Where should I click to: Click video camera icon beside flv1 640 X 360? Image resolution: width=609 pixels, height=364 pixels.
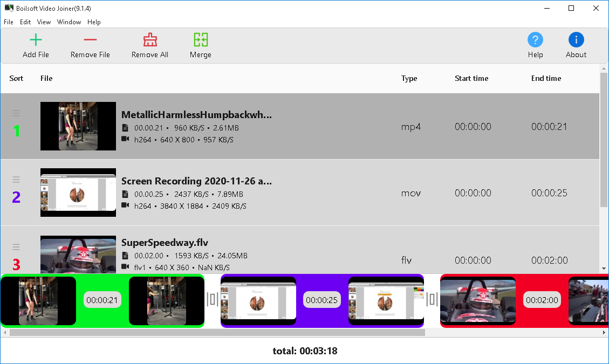[x=125, y=266]
